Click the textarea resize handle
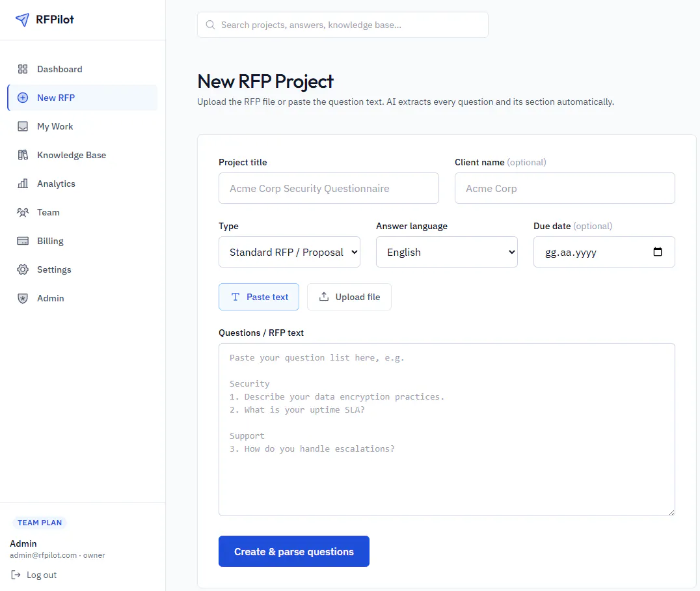 [x=671, y=512]
